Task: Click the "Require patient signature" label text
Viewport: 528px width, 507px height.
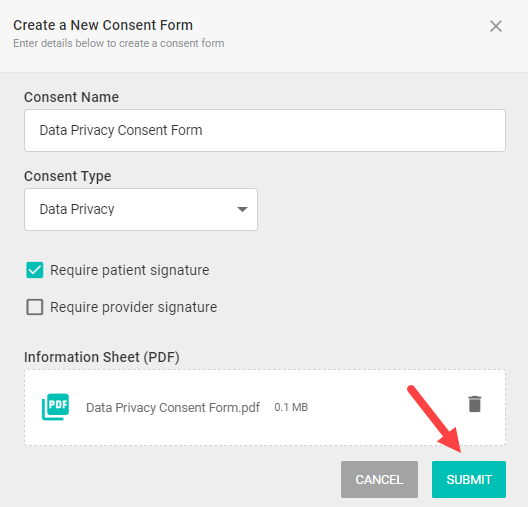Action: (x=130, y=270)
